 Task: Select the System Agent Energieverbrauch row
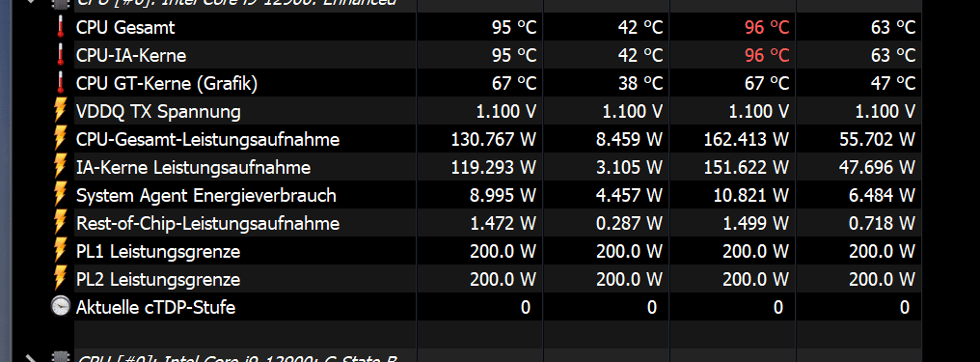(498, 195)
